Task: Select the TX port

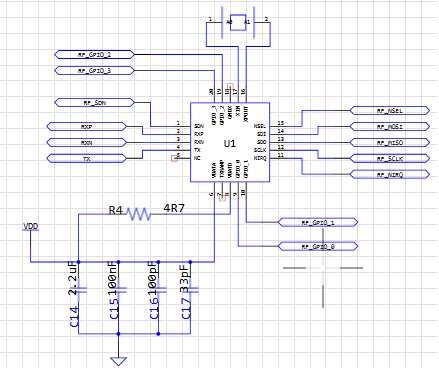Action: (86, 159)
